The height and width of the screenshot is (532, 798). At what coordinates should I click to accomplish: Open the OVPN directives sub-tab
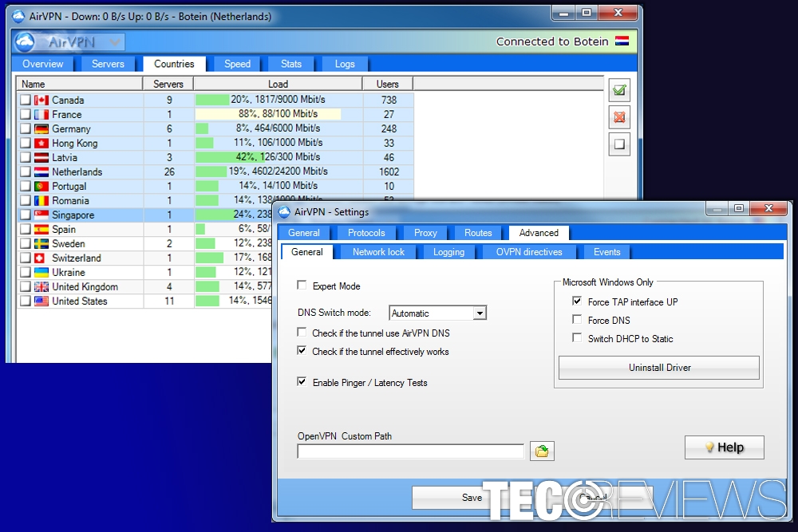(x=529, y=252)
